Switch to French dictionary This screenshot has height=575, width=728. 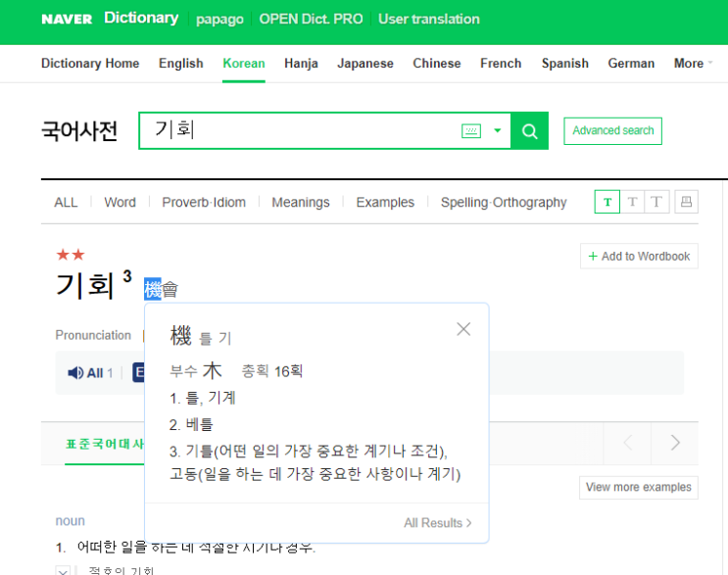(501, 63)
